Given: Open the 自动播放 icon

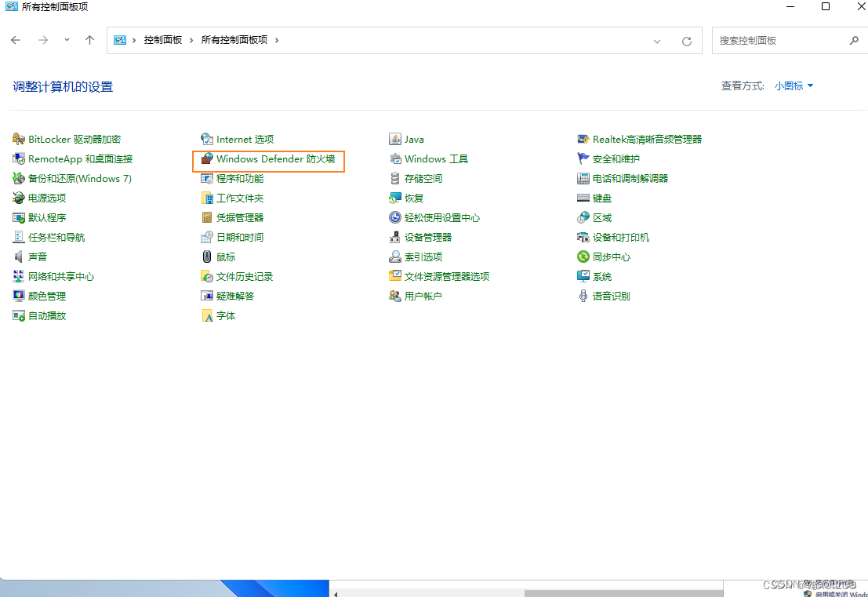Looking at the screenshot, I should pyautogui.click(x=18, y=315).
